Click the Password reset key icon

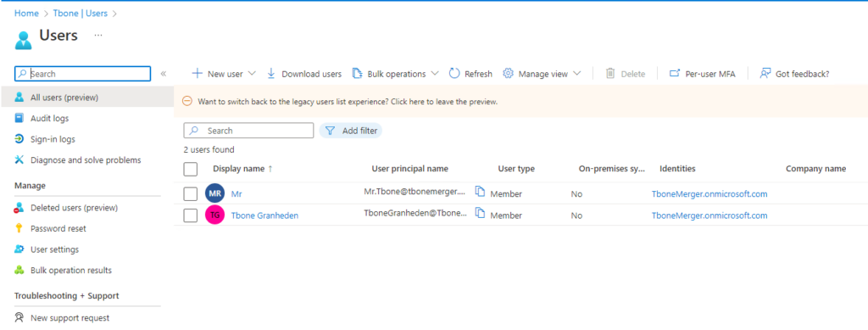coord(19,228)
